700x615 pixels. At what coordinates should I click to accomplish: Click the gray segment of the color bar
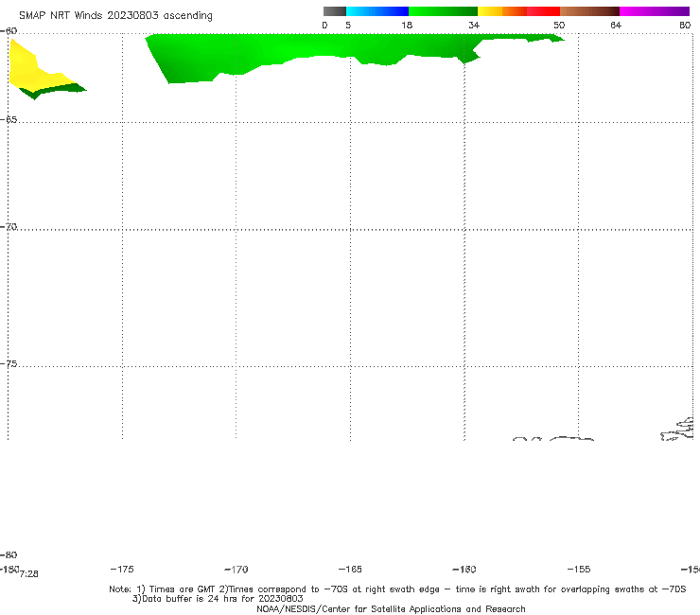[x=335, y=11]
